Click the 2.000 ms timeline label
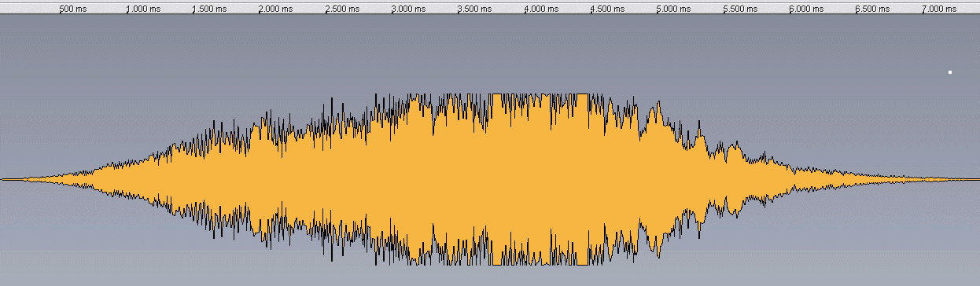Screen dimensions: 980x286 (x=275, y=9)
